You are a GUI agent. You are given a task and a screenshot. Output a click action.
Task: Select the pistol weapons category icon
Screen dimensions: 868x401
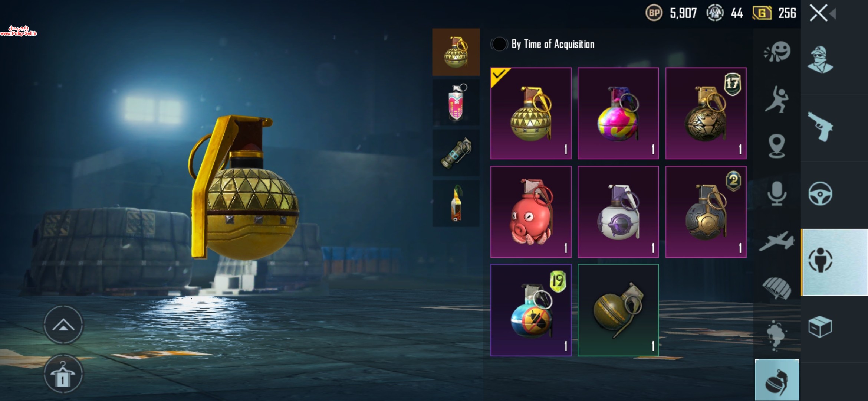821,127
